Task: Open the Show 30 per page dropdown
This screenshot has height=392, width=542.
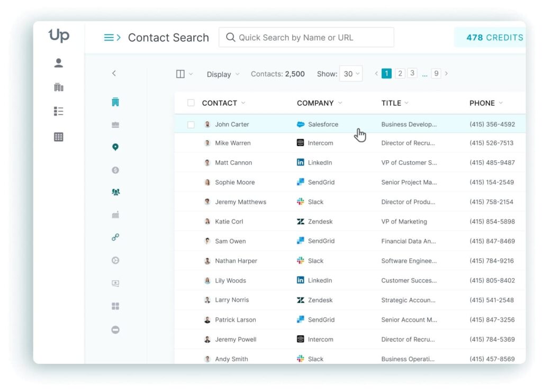Action: [351, 74]
